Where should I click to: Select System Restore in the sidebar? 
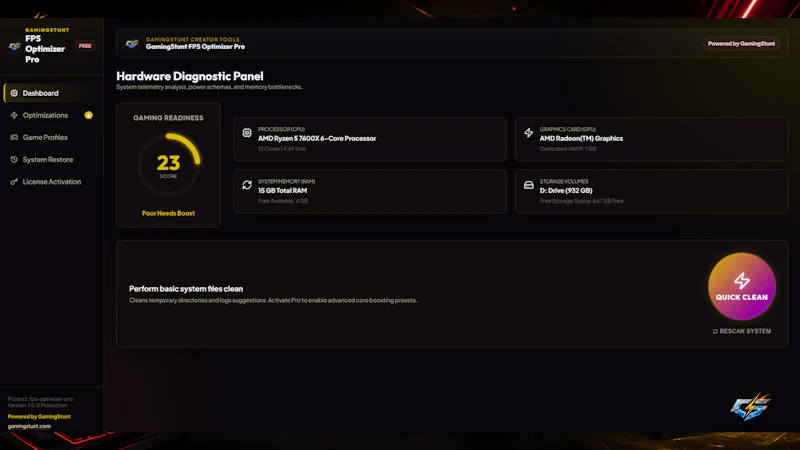pyautogui.click(x=52, y=160)
